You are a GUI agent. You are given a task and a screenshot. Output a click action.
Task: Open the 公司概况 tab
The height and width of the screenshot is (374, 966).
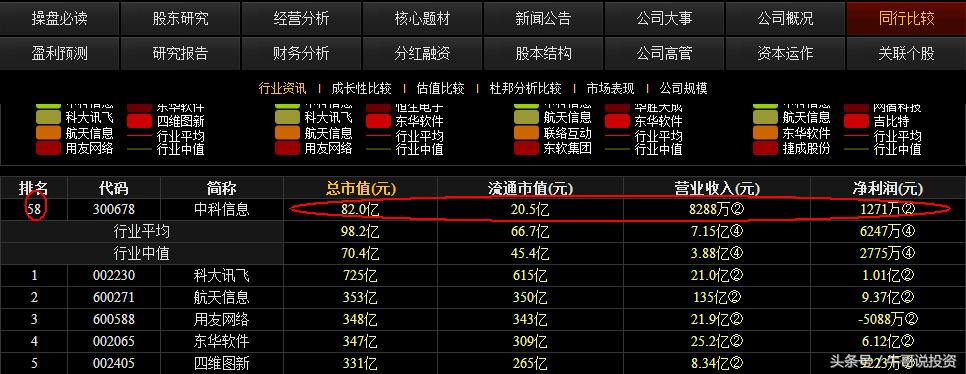(x=785, y=18)
